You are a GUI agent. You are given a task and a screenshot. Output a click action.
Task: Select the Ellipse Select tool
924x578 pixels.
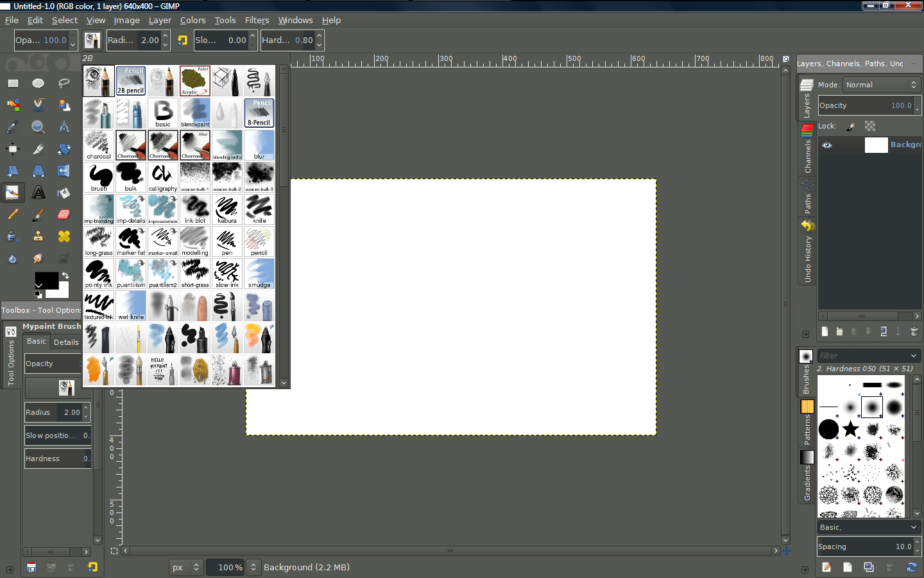tap(38, 83)
